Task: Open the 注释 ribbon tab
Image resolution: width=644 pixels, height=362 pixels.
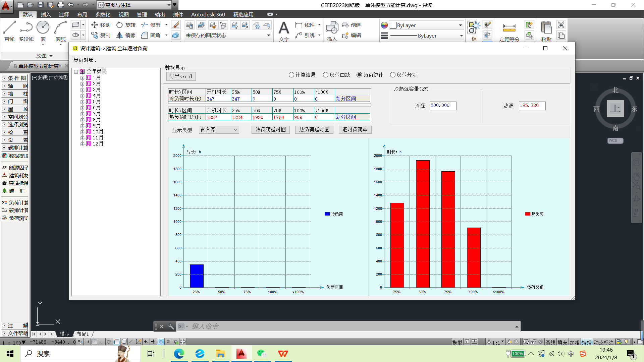Action: tap(64, 14)
